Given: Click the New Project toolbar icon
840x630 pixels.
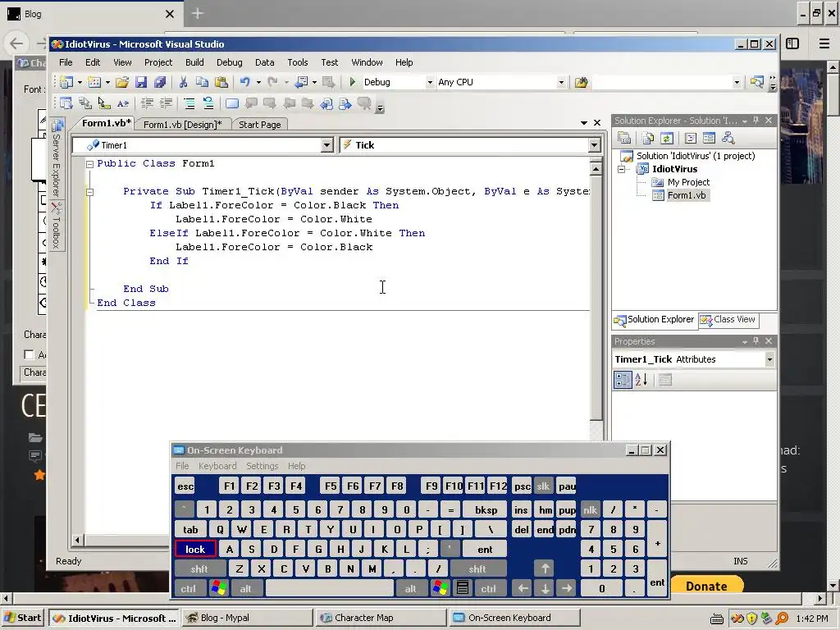Looking at the screenshot, I should point(66,82).
